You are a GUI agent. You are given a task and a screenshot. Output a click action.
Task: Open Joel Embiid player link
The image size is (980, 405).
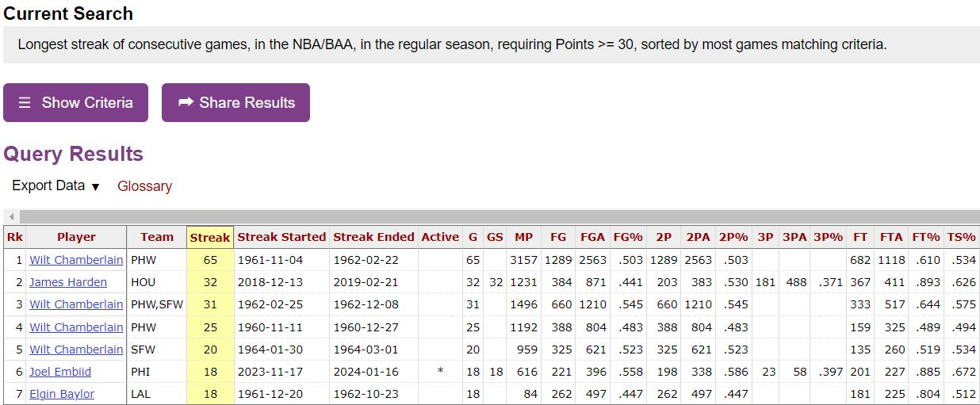point(60,372)
